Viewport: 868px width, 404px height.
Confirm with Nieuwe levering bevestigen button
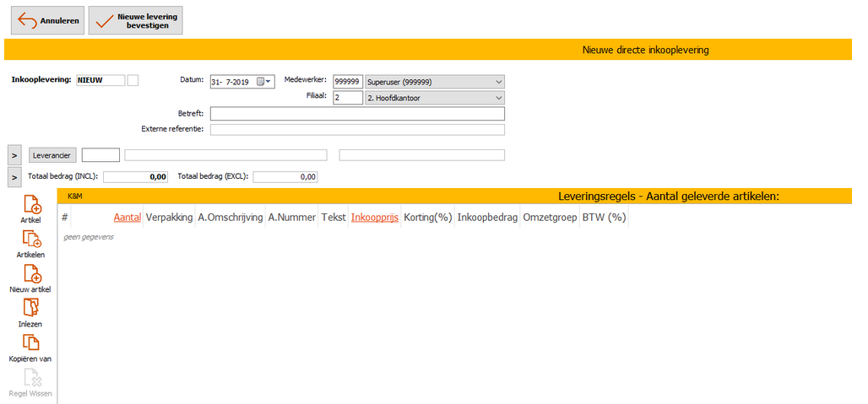pyautogui.click(x=135, y=21)
